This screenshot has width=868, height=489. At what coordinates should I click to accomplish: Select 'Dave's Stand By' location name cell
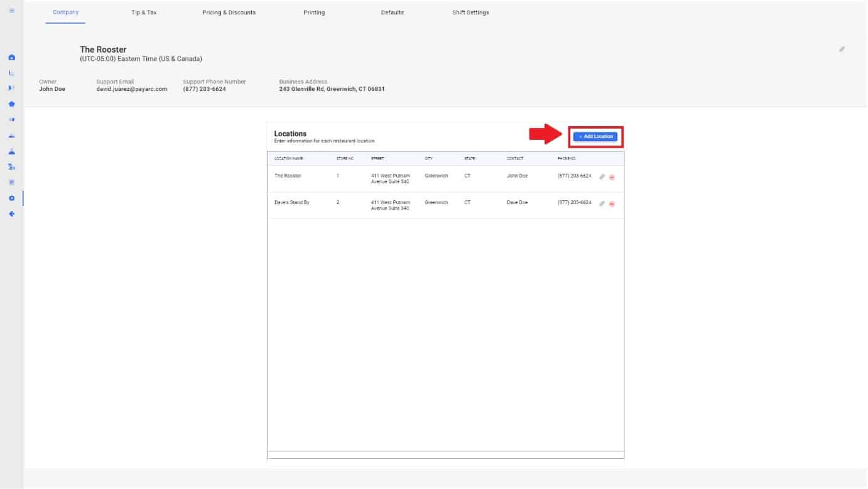[292, 203]
